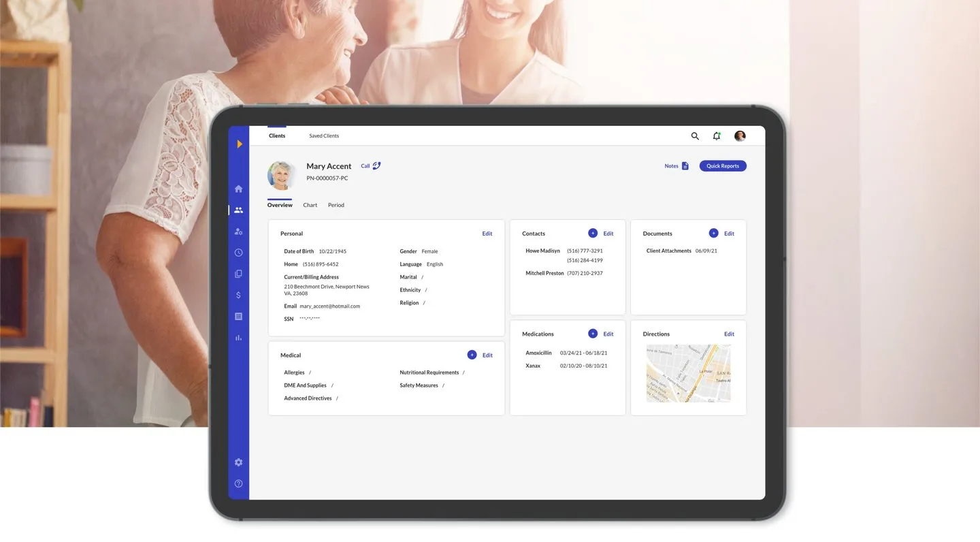
Task: Open the search icon in top bar
Action: click(x=694, y=135)
